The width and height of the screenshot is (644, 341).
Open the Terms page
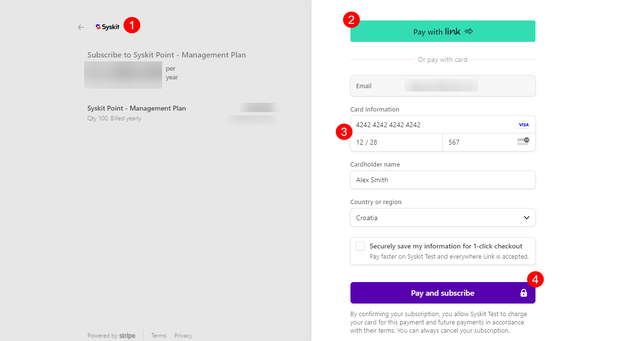pyautogui.click(x=159, y=335)
